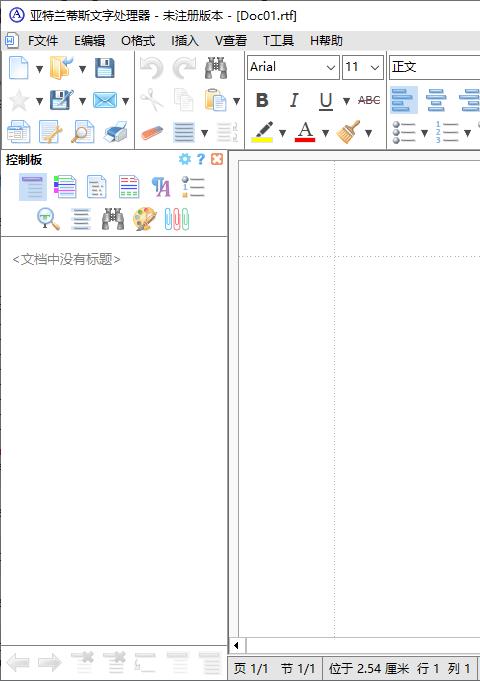Toggle ABC strikethrough formatting
This screenshot has height=681, width=480.
pyautogui.click(x=369, y=100)
